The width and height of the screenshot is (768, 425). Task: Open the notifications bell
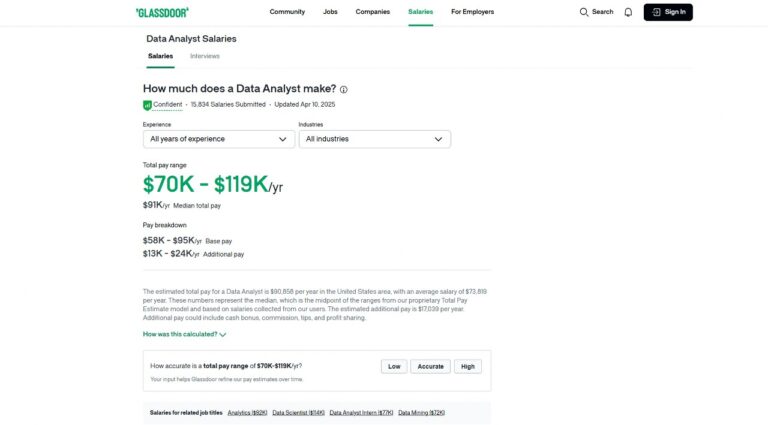coord(628,12)
